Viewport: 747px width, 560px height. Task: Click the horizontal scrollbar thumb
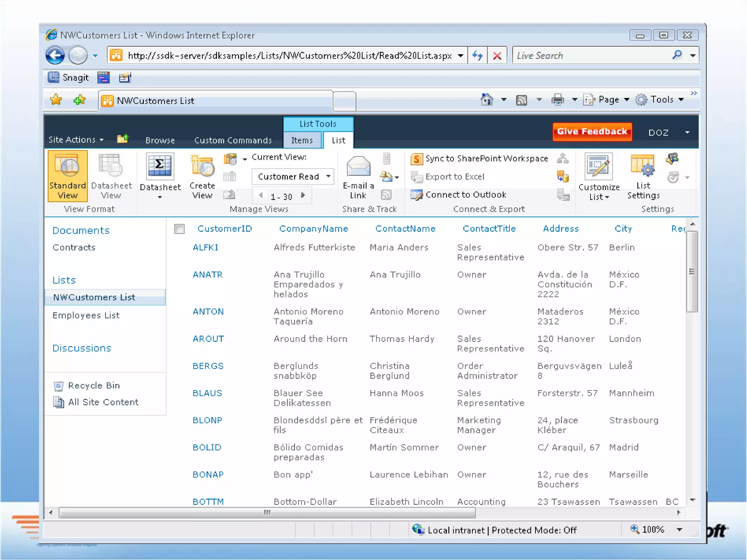pyautogui.click(x=267, y=513)
